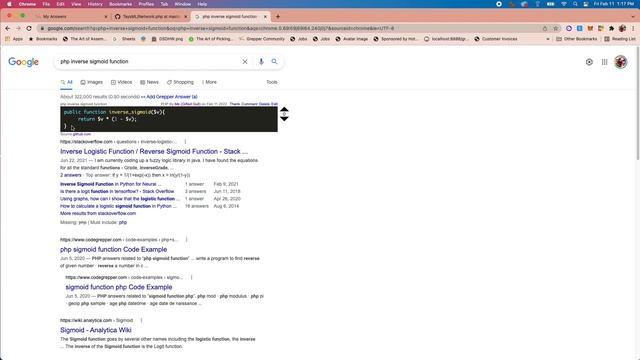The image size is (640, 360).
Task: Open Grepper Community bookmark
Action: (x=262, y=39)
